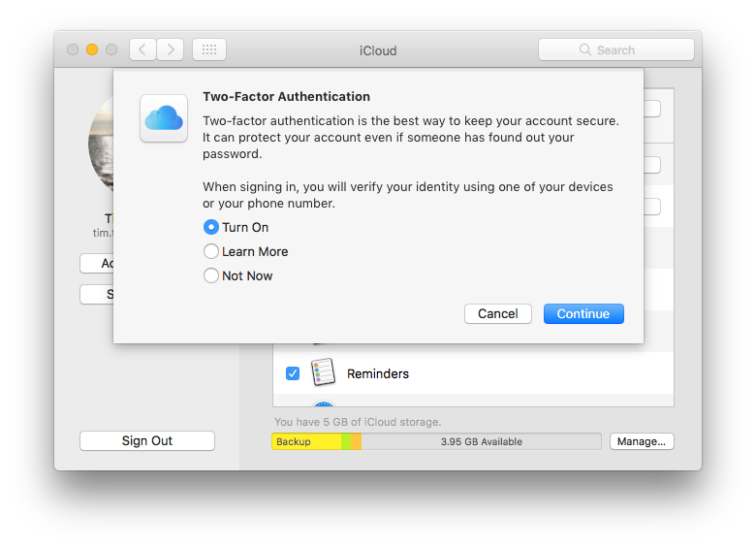Click the iCloud cloud icon in dialog

click(164, 118)
